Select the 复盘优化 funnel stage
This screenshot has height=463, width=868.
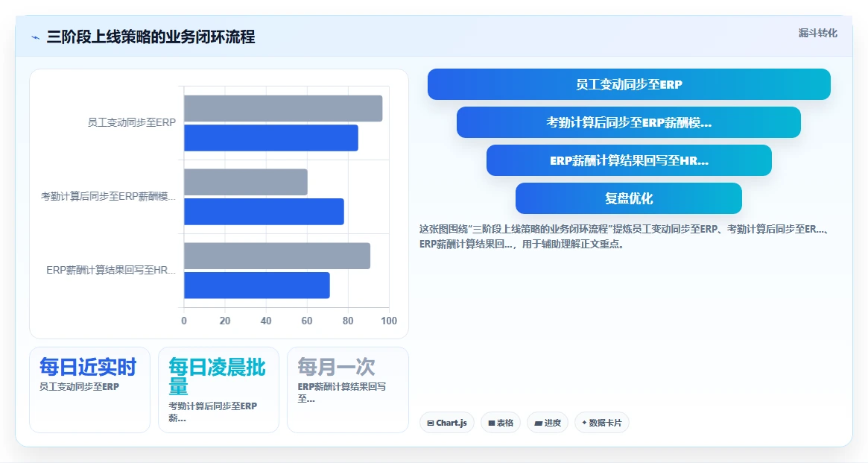click(629, 198)
